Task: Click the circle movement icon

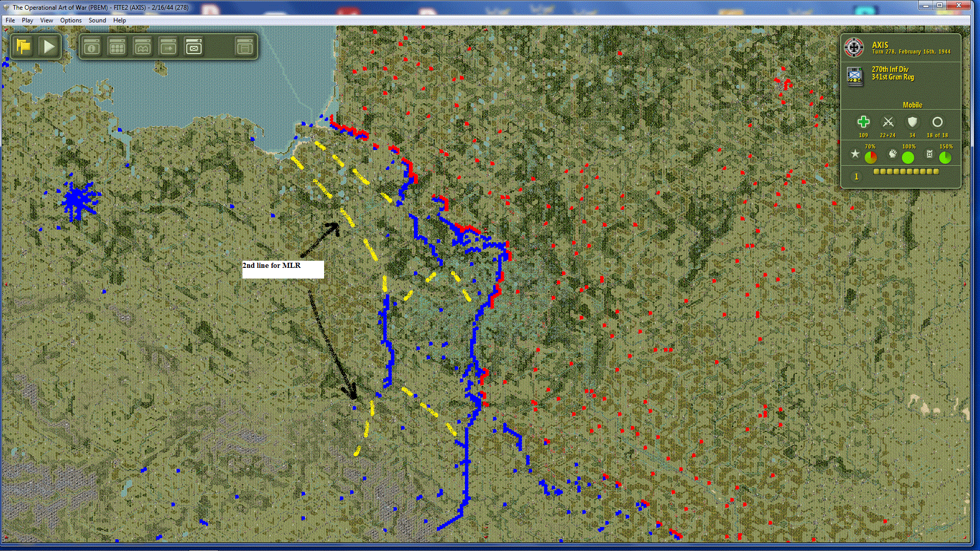Action: coord(938,122)
